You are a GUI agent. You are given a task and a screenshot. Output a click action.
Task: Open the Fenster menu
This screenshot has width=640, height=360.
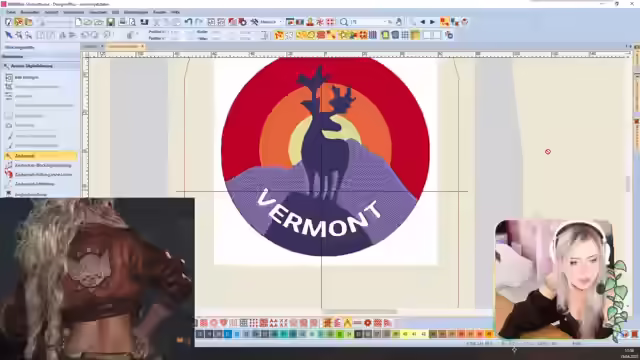pyautogui.click(x=160, y=12)
